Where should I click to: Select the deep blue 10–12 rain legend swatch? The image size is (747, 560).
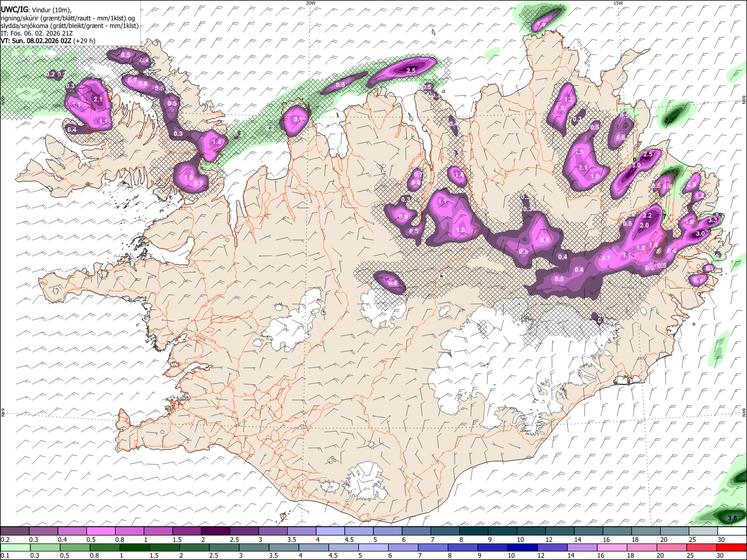click(521, 547)
